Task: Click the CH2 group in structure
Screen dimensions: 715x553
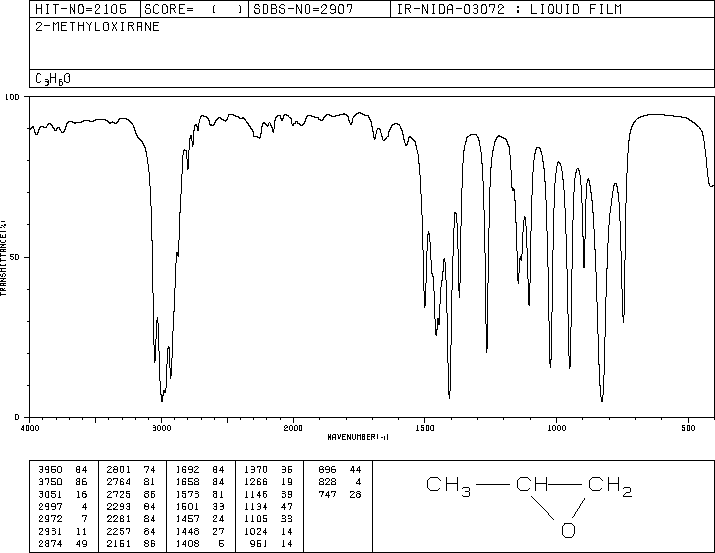Action: point(610,485)
